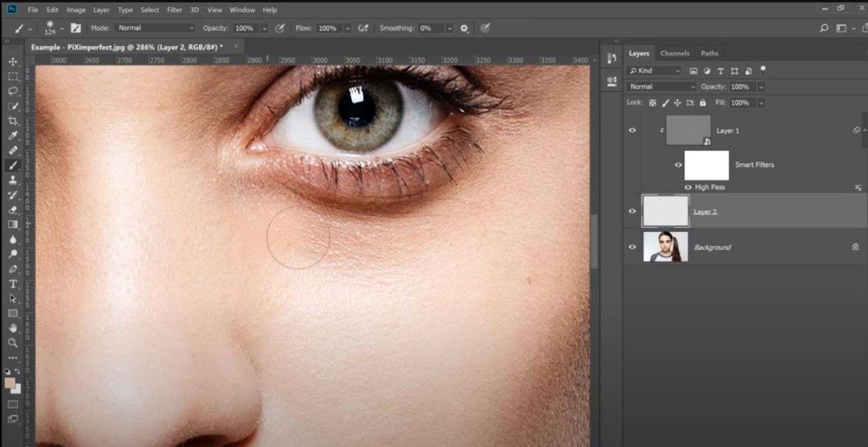Open the brush Smoothing settings gear
The height and width of the screenshot is (447, 868).
pyautogui.click(x=463, y=28)
